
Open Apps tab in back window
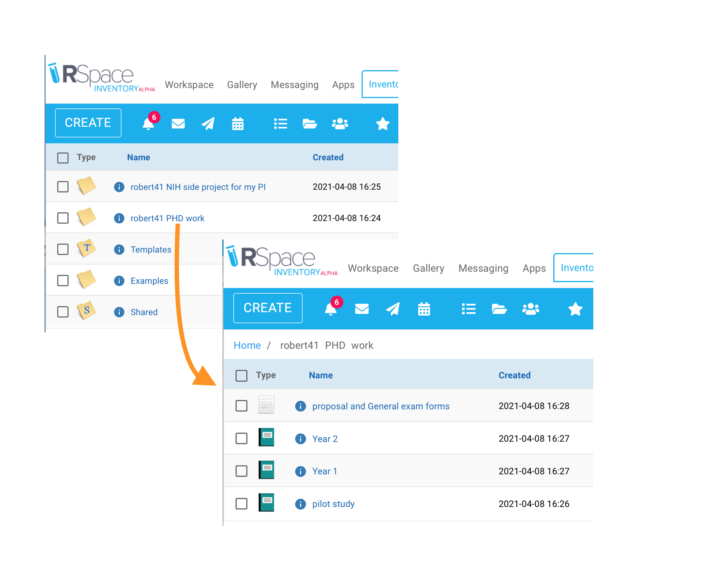[343, 85]
